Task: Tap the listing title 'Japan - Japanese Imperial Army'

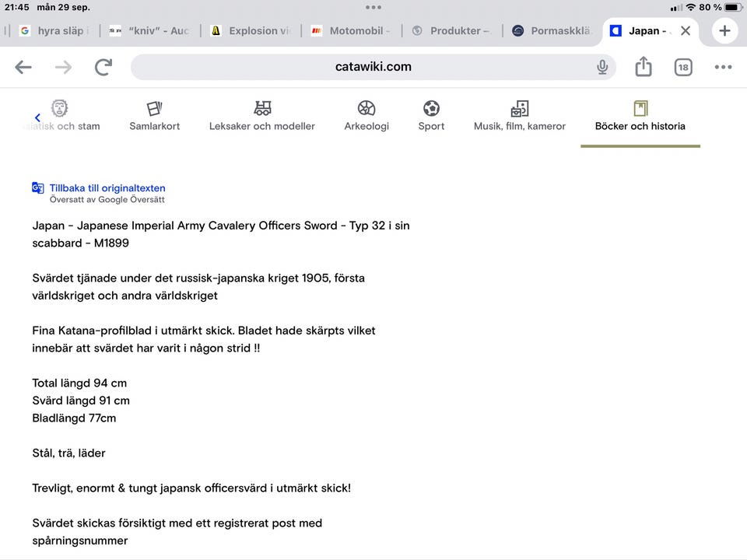Action: coord(221,234)
